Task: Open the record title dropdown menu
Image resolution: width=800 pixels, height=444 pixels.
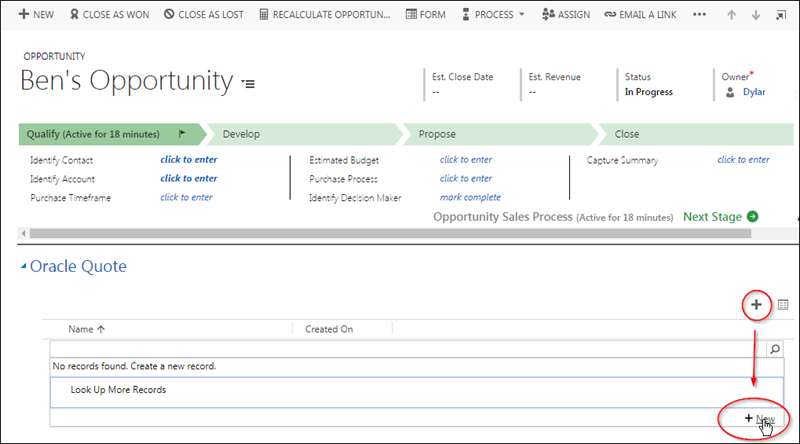Action: [x=249, y=84]
